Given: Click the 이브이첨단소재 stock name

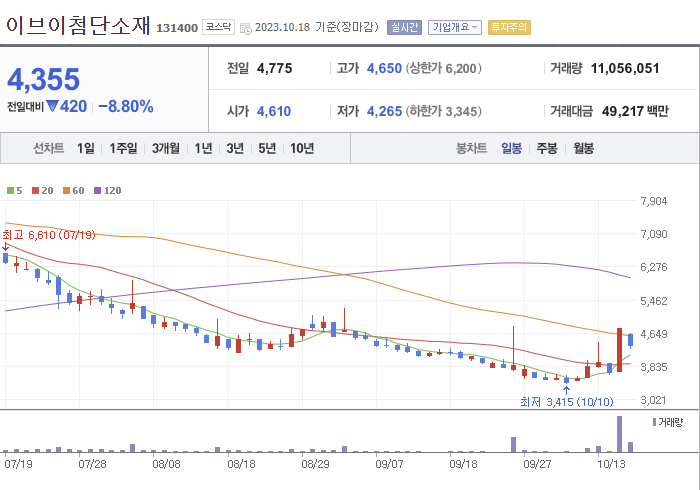Looking at the screenshot, I should 78,25.
